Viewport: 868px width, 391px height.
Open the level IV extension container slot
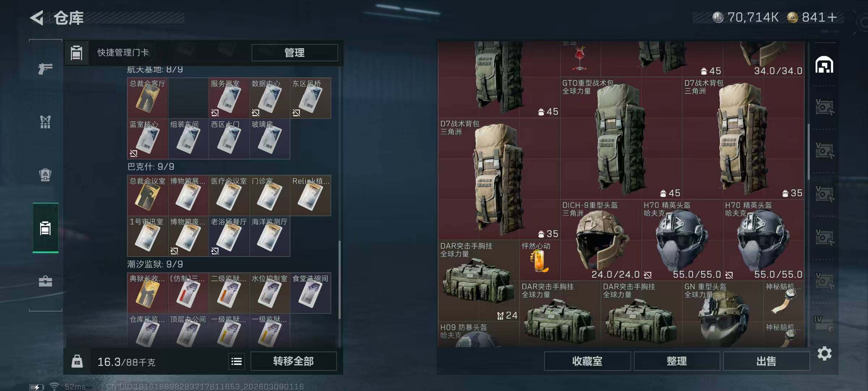coord(824,323)
